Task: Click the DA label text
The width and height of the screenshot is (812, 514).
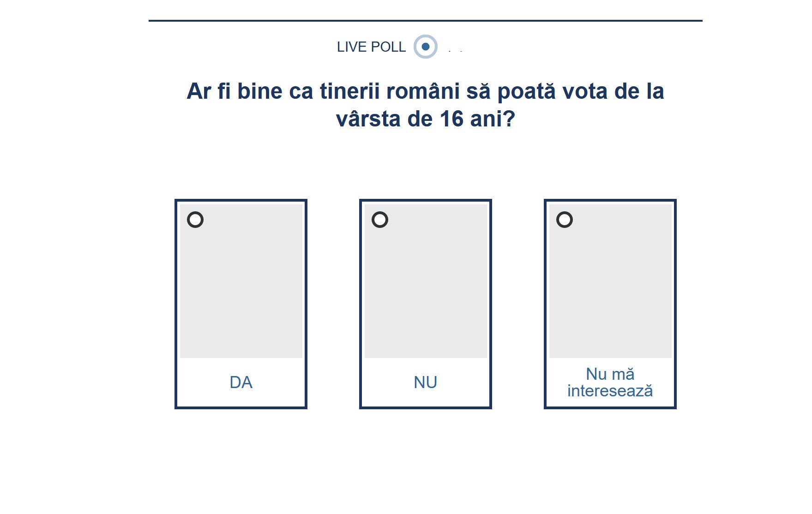Action: (x=241, y=383)
